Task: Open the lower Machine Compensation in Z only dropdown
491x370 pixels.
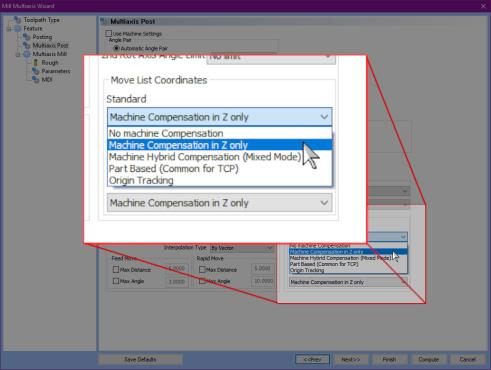Action: (x=219, y=203)
